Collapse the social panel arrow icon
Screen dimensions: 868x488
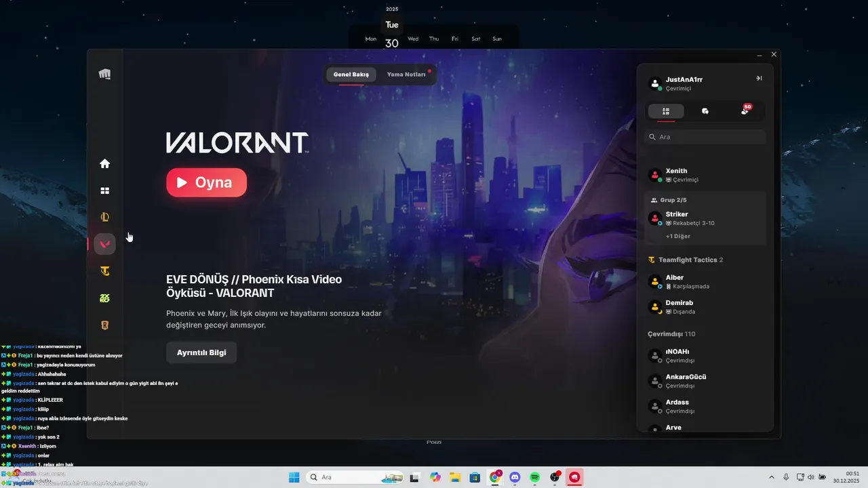(x=759, y=79)
